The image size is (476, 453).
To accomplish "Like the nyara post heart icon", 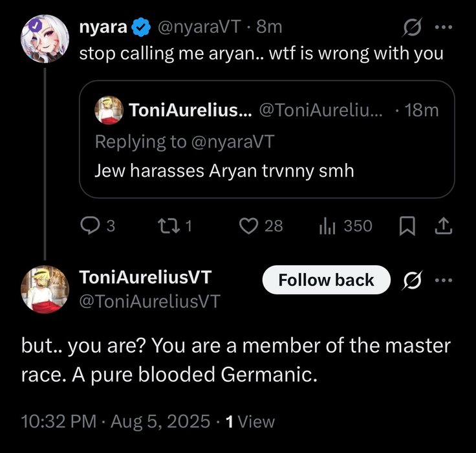I will tap(249, 225).
